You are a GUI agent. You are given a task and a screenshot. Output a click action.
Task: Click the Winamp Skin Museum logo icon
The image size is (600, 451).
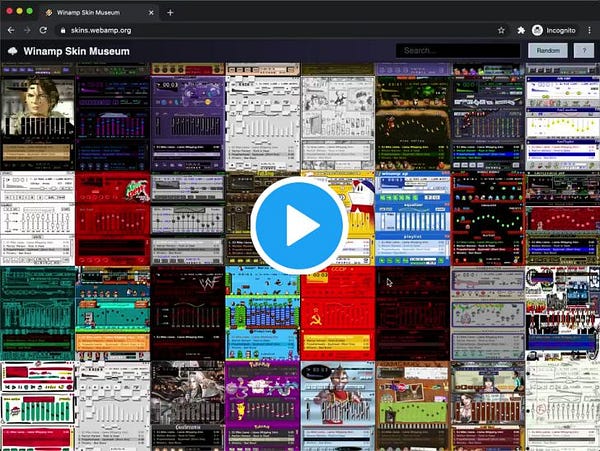click(x=13, y=51)
